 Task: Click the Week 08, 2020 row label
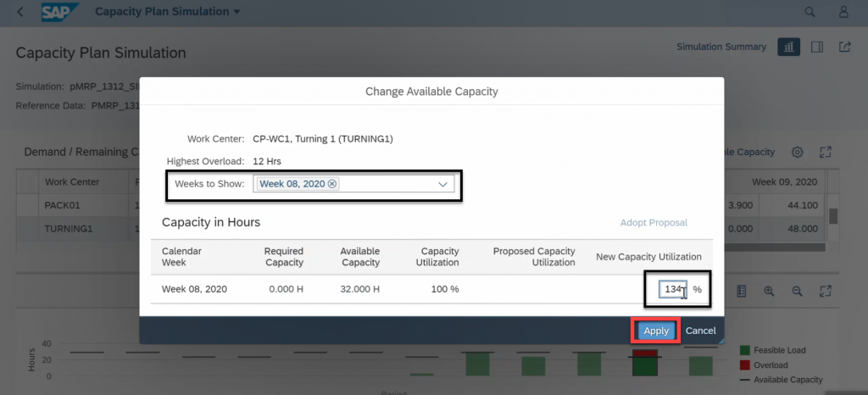pos(194,289)
